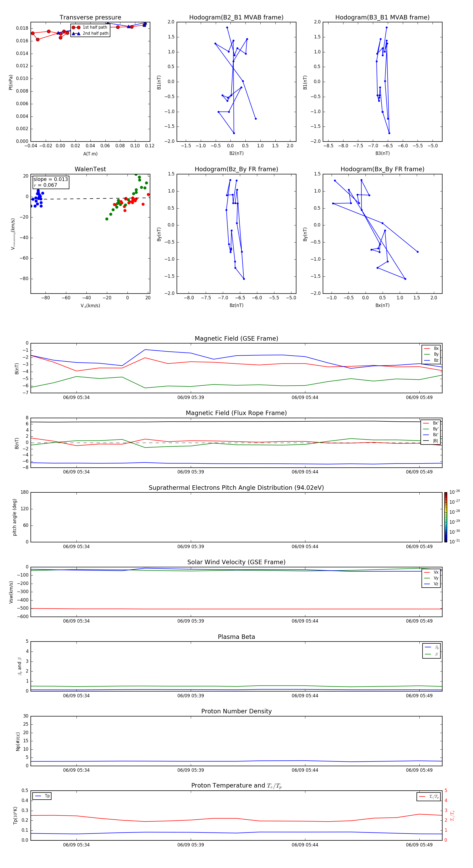Viewport: 473px width, 868px height.
Task: Click "06/09 05:34" tick under GSE magnetic field plot
Action: click(x=76, y=397)
